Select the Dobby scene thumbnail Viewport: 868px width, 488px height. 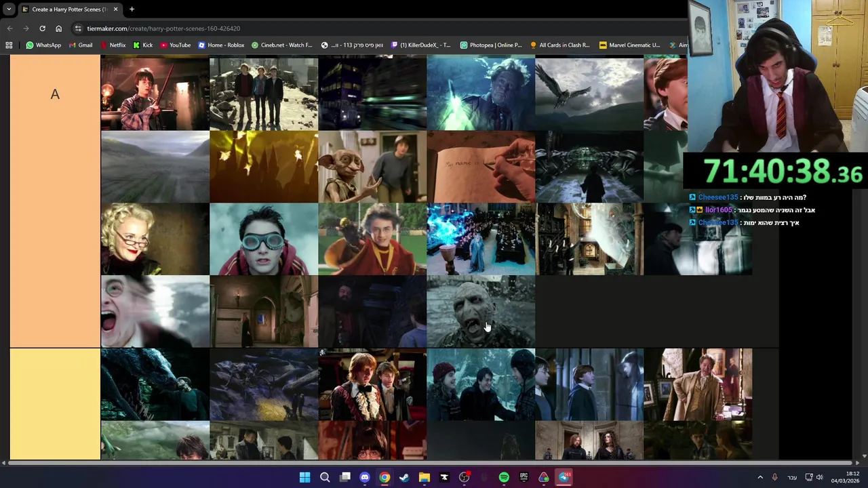(372, 167)
